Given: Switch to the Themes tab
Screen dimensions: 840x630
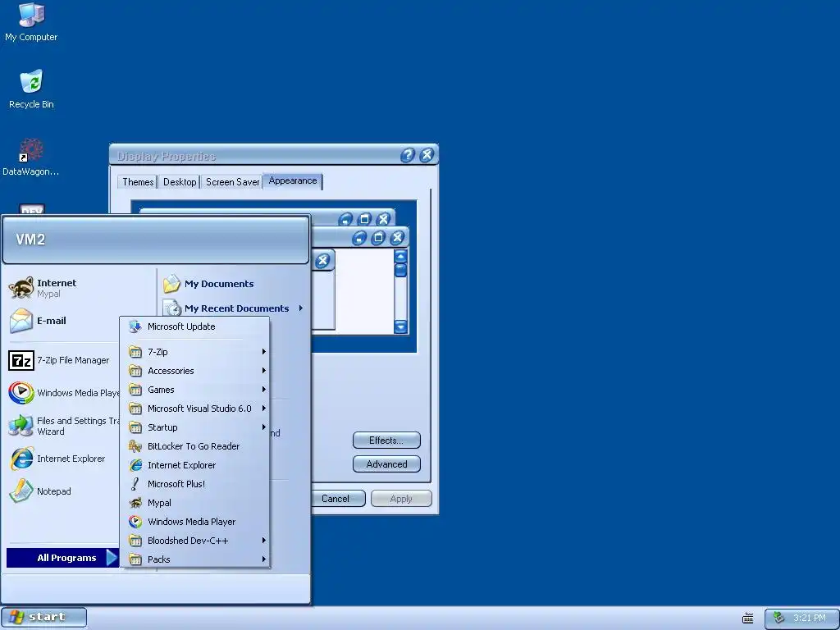Looking at the screenshot, I should [138, 182].
